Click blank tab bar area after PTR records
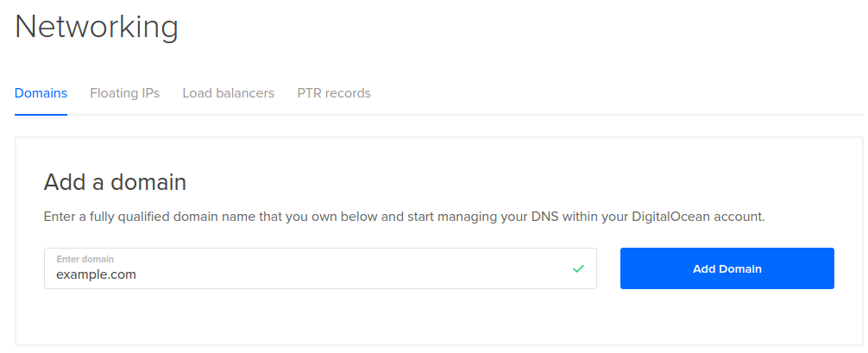The height and width of the screenshot is (353, 868). [x=609, y=93]
